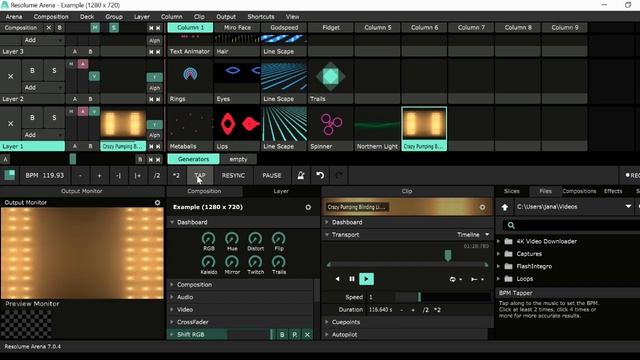This screenshot has width=640, height=360.
Task: Pause the clip in Transport
Action: [352, 279]
